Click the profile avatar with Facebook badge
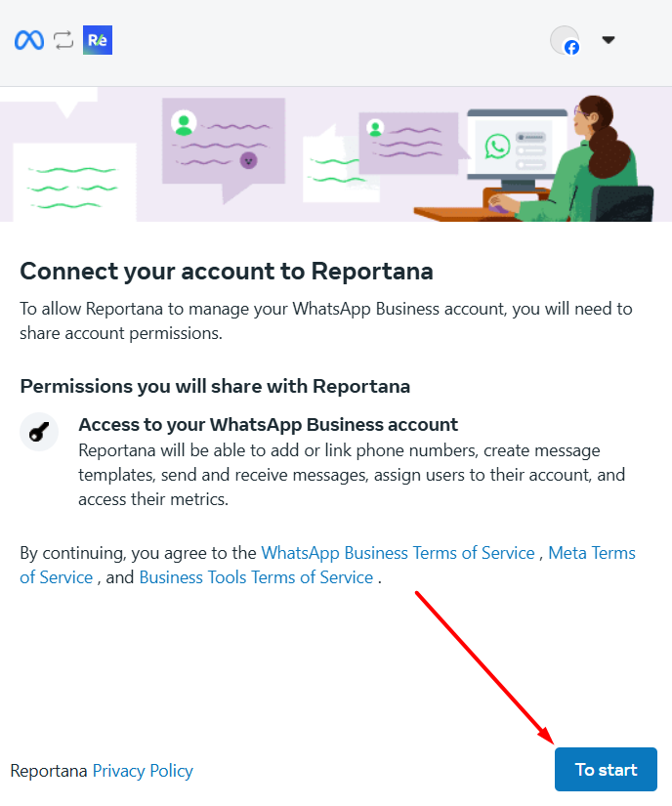Image resolution: width=672 pixels, height=806 pixels. (x=565, y=40)
